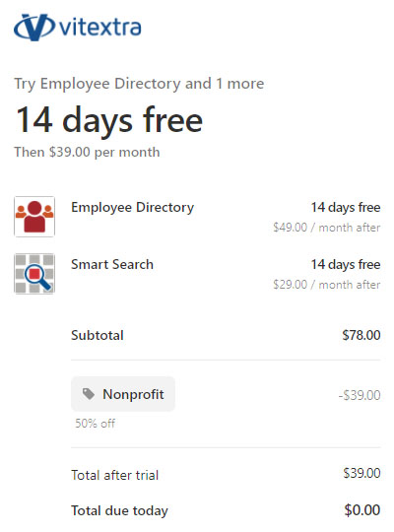Click the $29.00 / month after price
The width and height of the screenshot is (394, 532).
tap(326, 285)
